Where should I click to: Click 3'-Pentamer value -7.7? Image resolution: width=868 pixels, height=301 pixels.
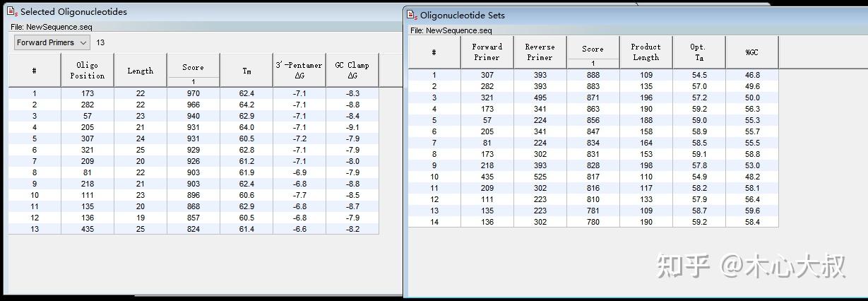point(299,195)
